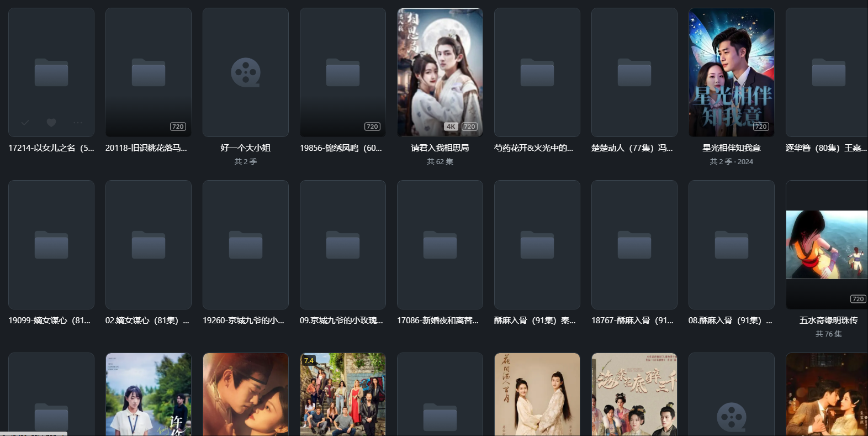Click the title 芍药花开&火光中的
The width and height of the screenshot is (868, 436).
coord(534,148)
